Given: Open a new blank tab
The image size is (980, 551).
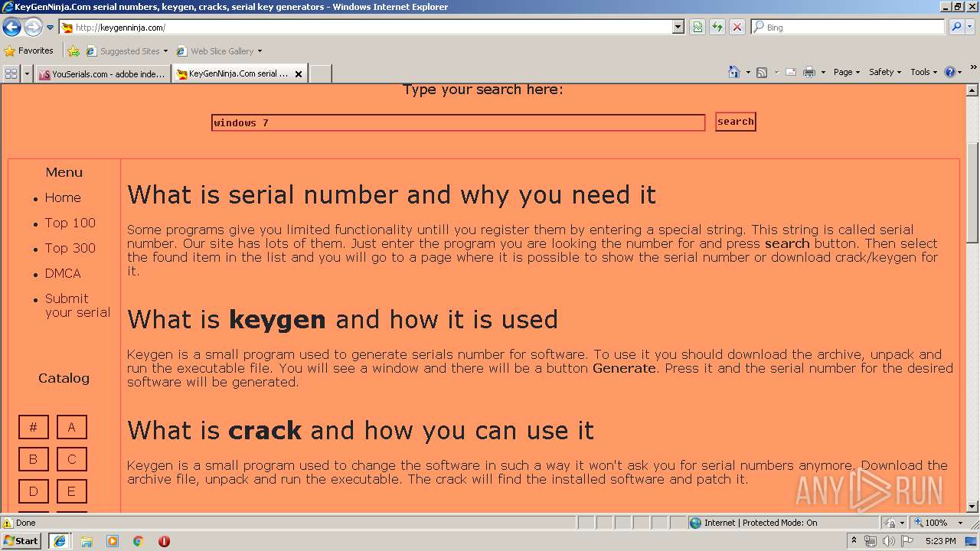Looking at the screenshot, I should [x=320, y=74].
